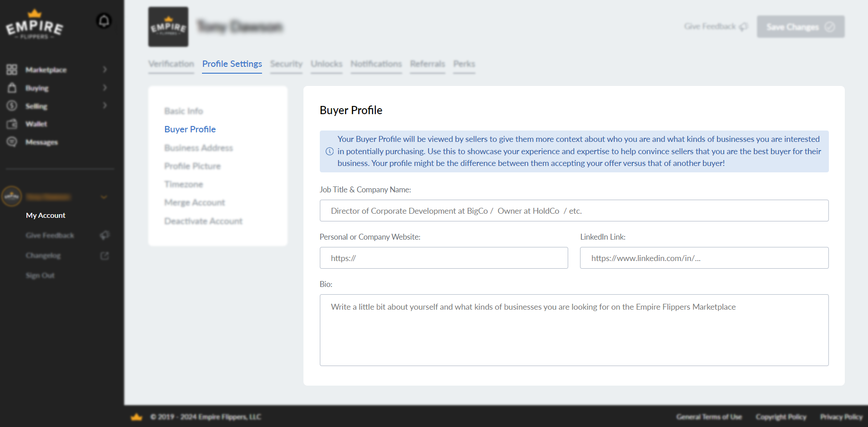Switch to the Security tab
Screen dimensions: 868x427
(x=286, y=64)
